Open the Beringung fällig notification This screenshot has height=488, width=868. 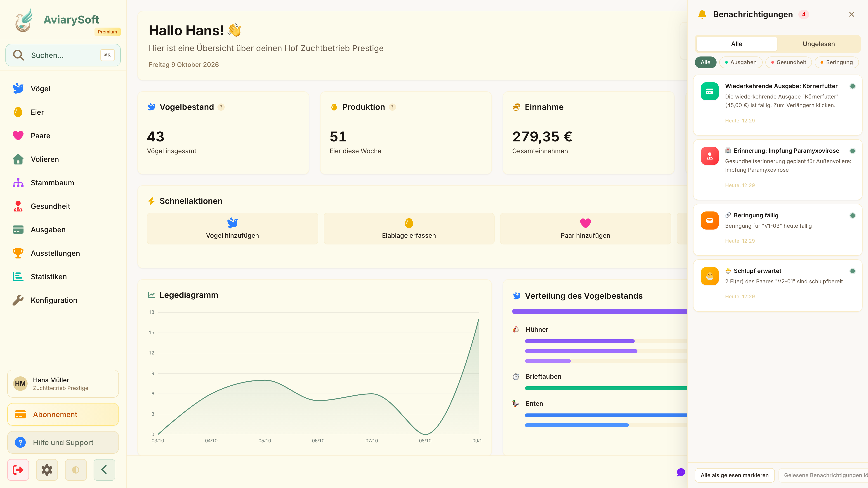pyautogui.click(x=778, y=230)
